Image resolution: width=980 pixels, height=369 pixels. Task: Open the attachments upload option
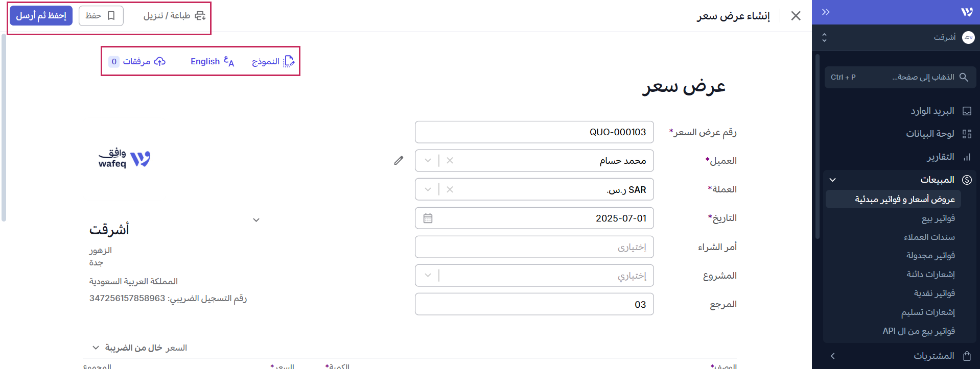click(x=137, y=62)
